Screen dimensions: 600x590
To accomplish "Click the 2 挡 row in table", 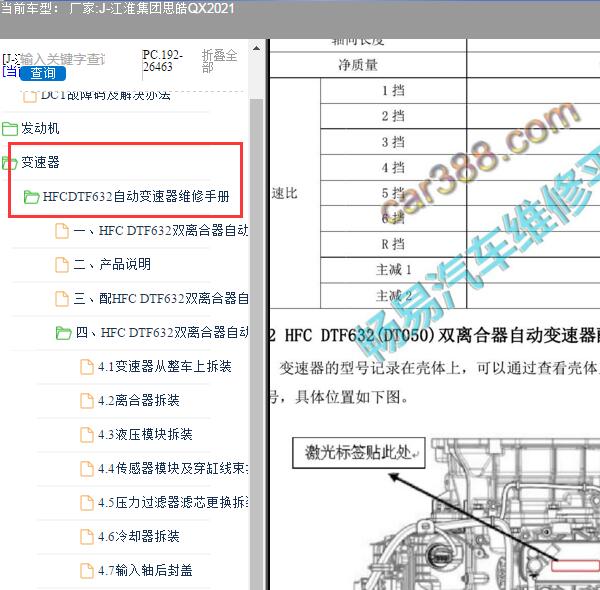I will tap(393, 116).
